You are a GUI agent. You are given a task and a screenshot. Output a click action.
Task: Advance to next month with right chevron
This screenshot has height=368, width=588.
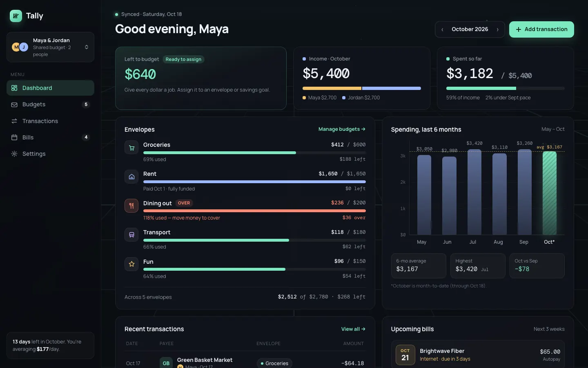pos(497,29)
